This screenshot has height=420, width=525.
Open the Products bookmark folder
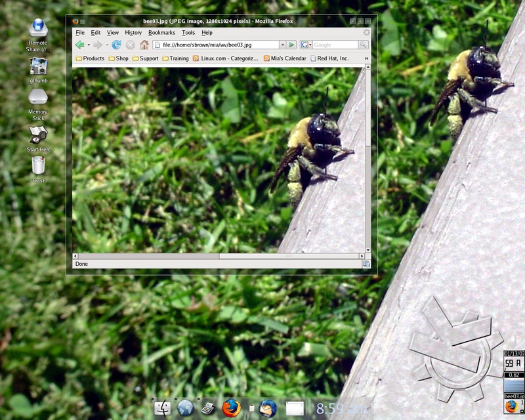point(90,58)
